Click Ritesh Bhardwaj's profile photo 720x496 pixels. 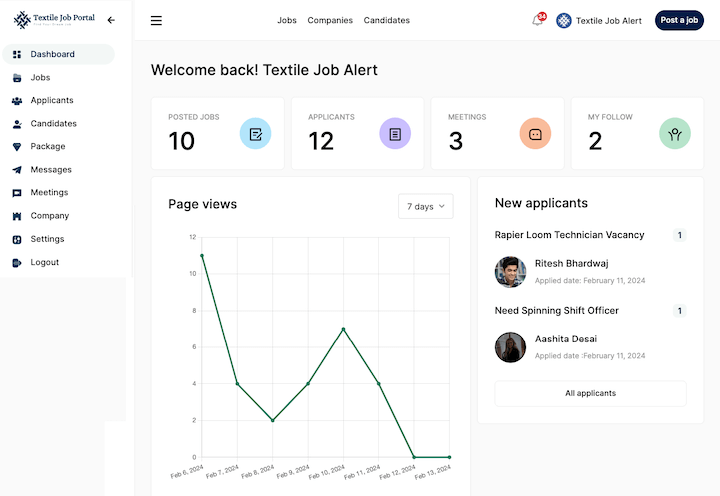point(510,272)
